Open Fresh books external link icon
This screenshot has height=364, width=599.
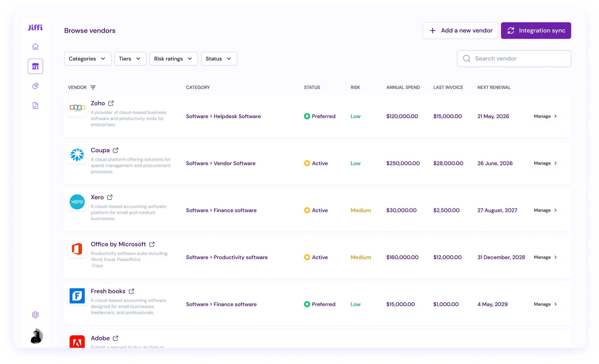[x=131, y=291]
